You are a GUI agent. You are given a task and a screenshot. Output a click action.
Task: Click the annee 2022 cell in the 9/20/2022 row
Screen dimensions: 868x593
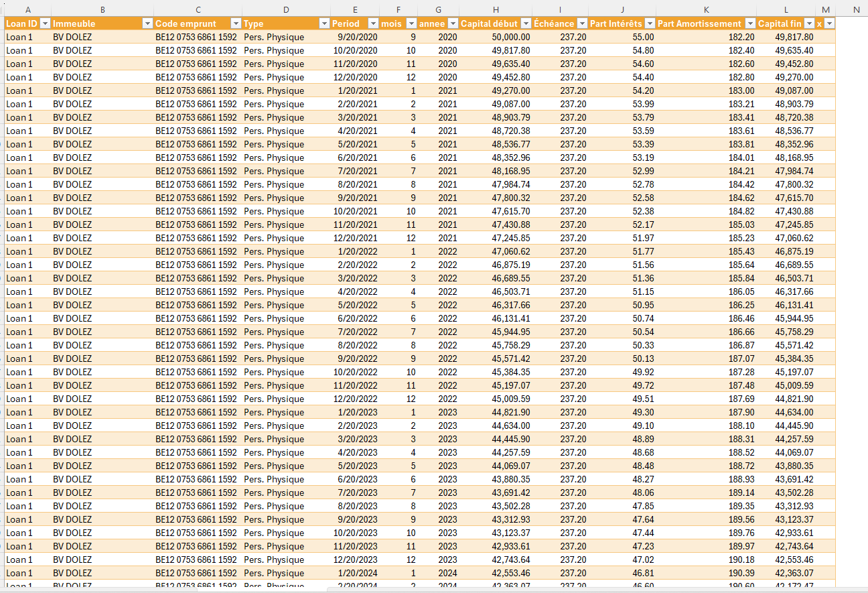(438, 358)
